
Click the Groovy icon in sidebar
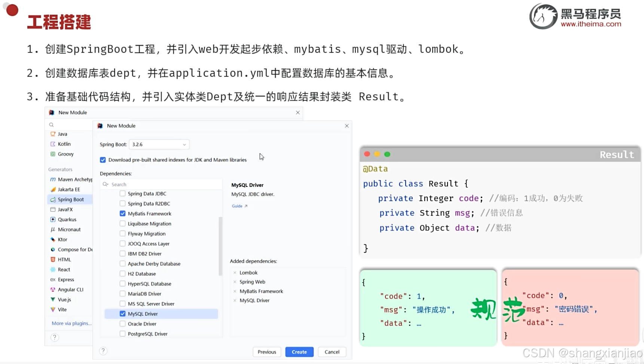pyautogui.click(x=53, y=154)
